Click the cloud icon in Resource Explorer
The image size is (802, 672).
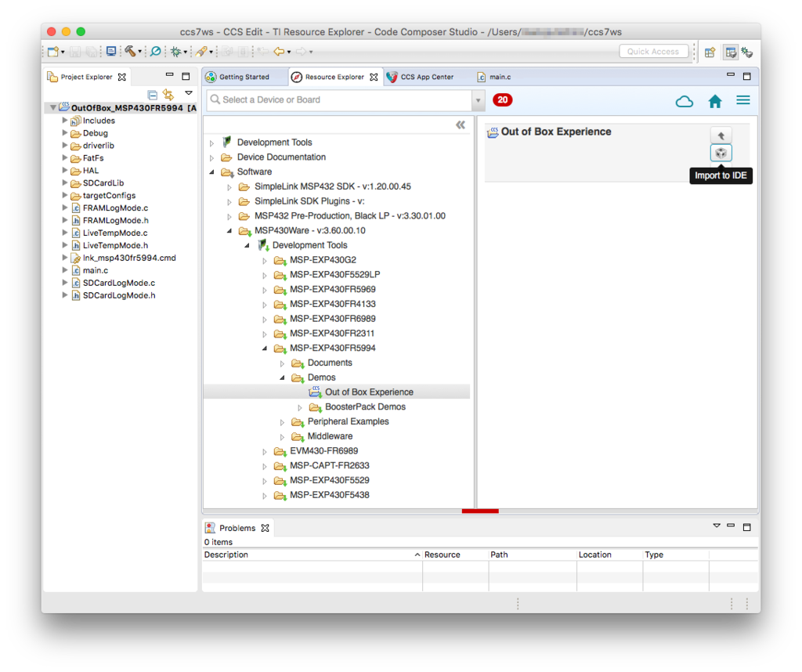point(685,101)
